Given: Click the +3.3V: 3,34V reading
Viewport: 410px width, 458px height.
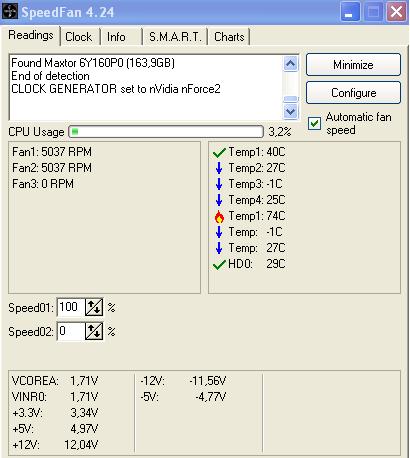Looking at the screenshot, I should point(55,413).
